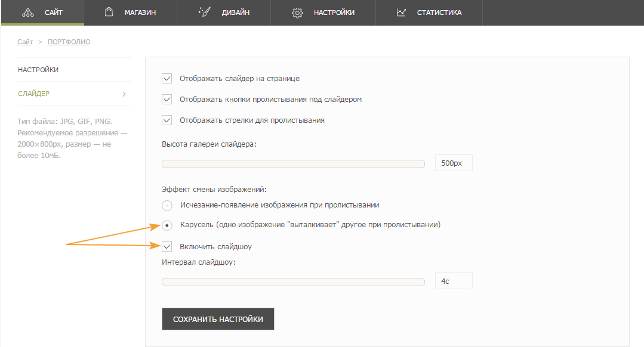Click the shopping bag icon for МАГАЗИН
This screenshot has width=644, height=347.
tap(109, 12)
